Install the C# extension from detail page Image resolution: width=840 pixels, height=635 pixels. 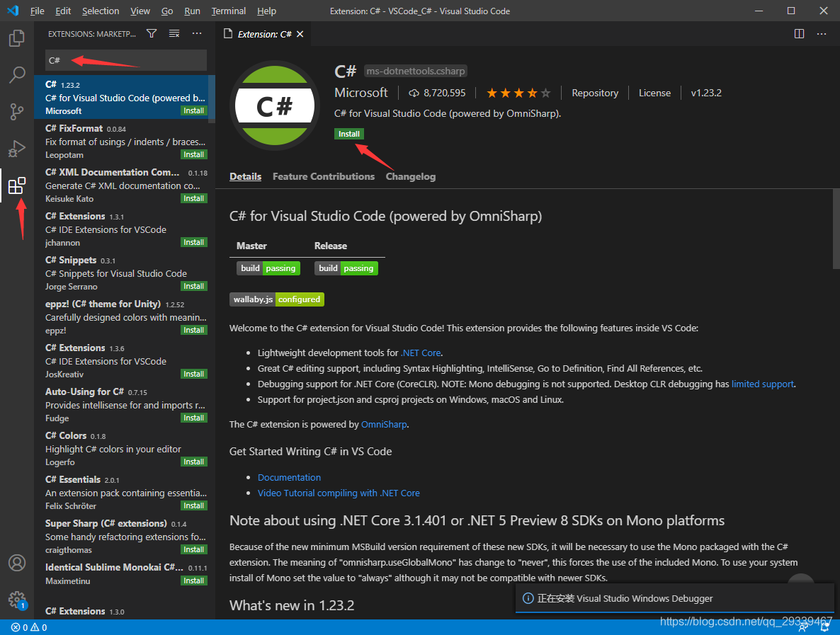pyautogui.click(x=348, y=134)
